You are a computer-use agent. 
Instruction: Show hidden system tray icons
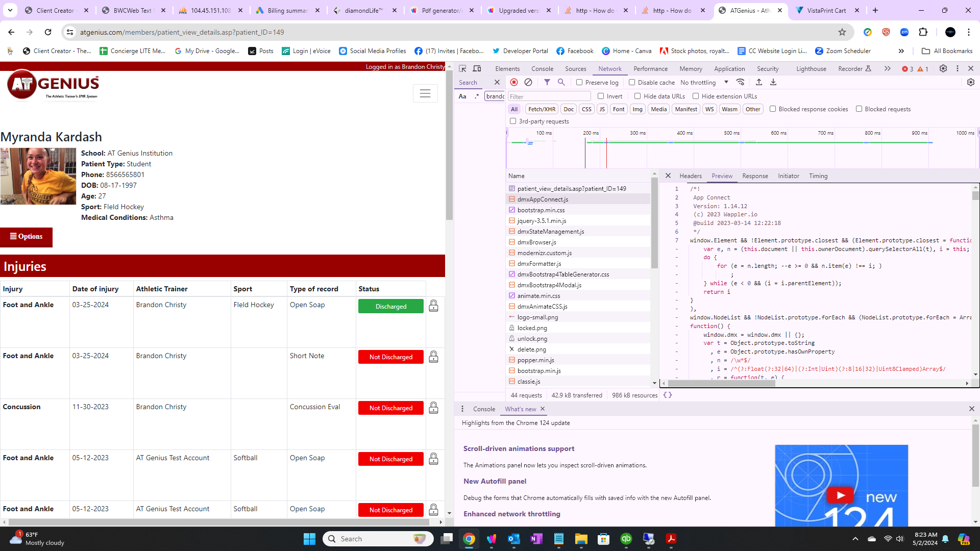(855, 539)
